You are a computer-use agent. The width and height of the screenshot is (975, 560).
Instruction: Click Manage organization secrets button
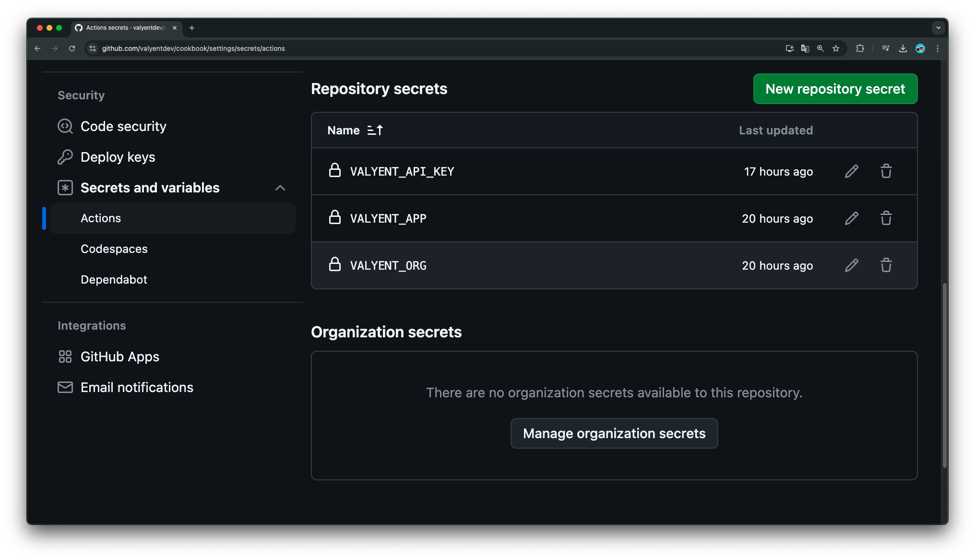pyautogui.click(x=614, y=433)
